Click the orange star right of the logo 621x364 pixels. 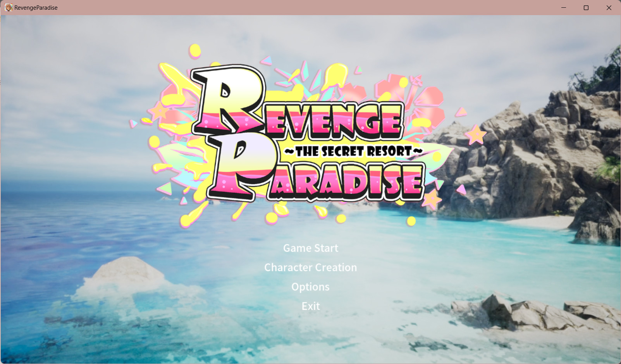click(x=476, y=135)
